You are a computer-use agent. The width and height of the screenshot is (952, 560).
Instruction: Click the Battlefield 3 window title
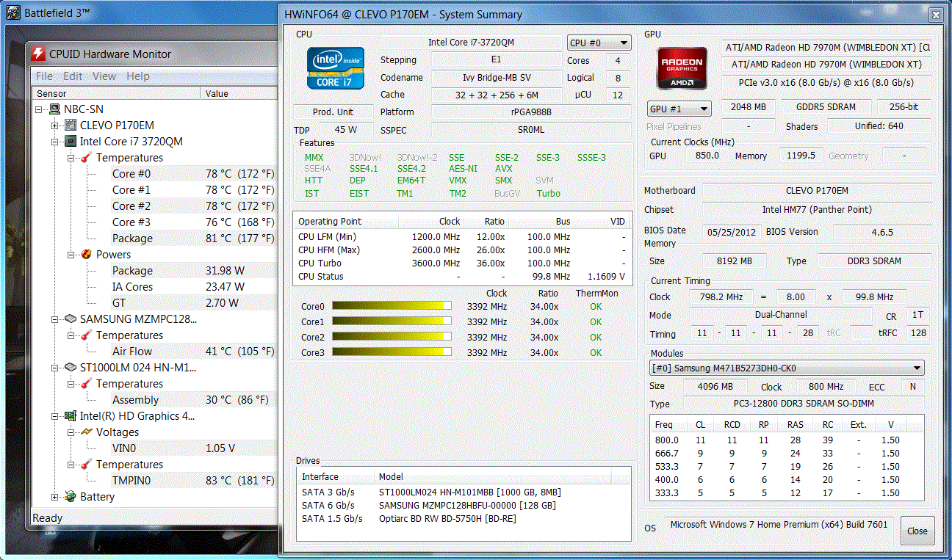coord(58,13)
